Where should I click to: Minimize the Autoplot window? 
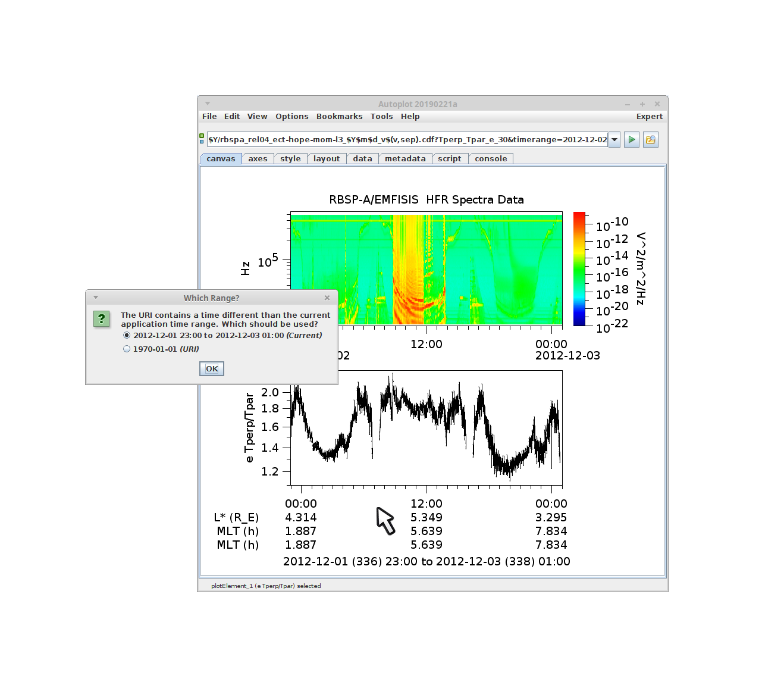(628, 104)
